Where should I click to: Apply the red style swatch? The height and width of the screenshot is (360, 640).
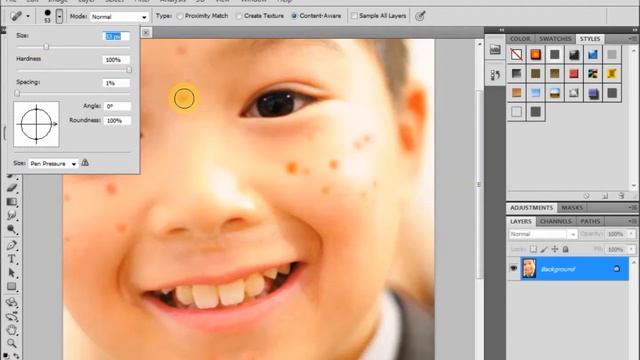click(x=574, y=73)
